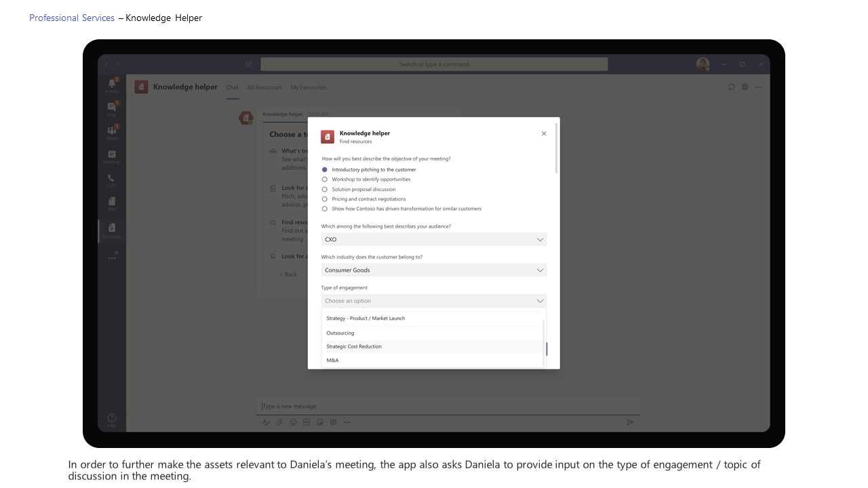Click the attach file paperclip icon
This screenshot has width=868, height=488.
(x=279, y=422)
